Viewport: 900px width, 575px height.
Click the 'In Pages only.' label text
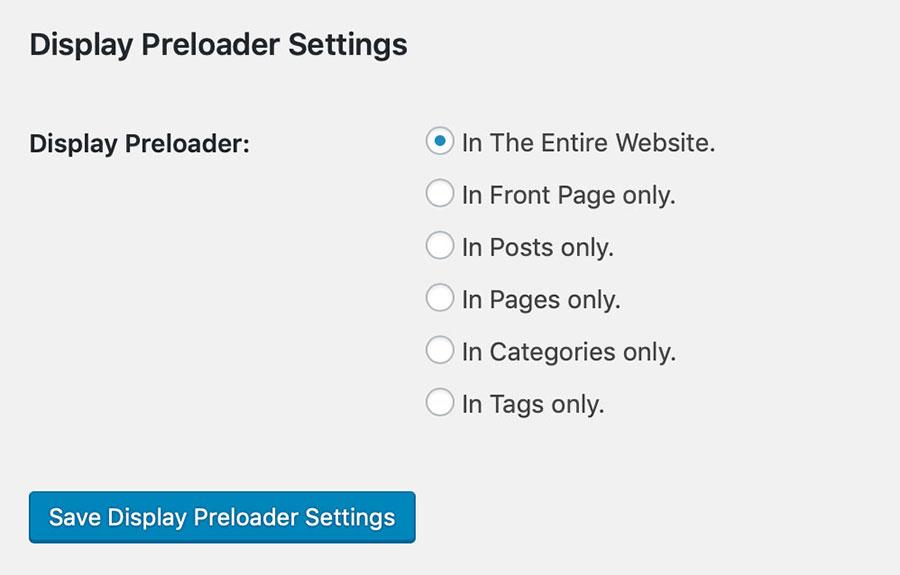(541, 299)
